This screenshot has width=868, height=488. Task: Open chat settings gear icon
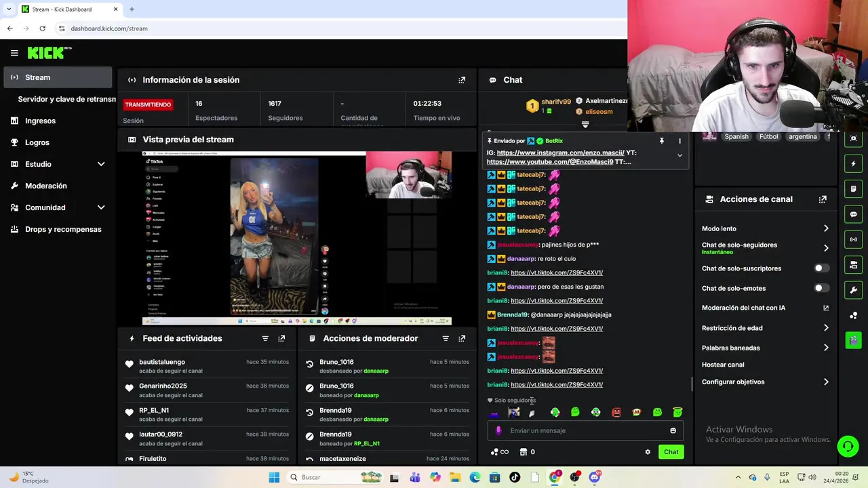click(648, 452)
